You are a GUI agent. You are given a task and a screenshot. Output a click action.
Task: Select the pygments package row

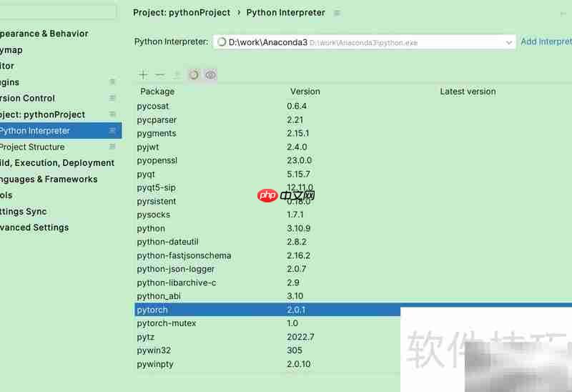[x=353, y=133]
